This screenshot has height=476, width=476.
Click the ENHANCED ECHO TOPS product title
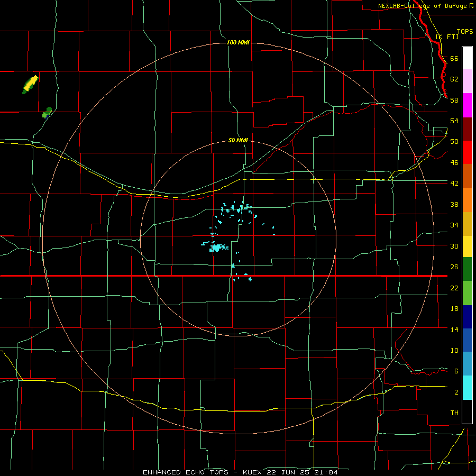click(186, 472)
